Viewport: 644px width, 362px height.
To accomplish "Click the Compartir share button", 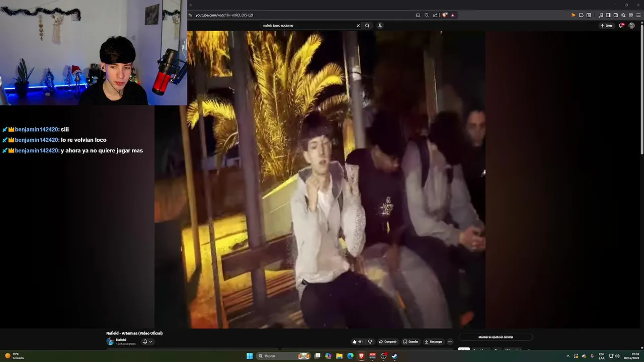I will coord(387,341).
